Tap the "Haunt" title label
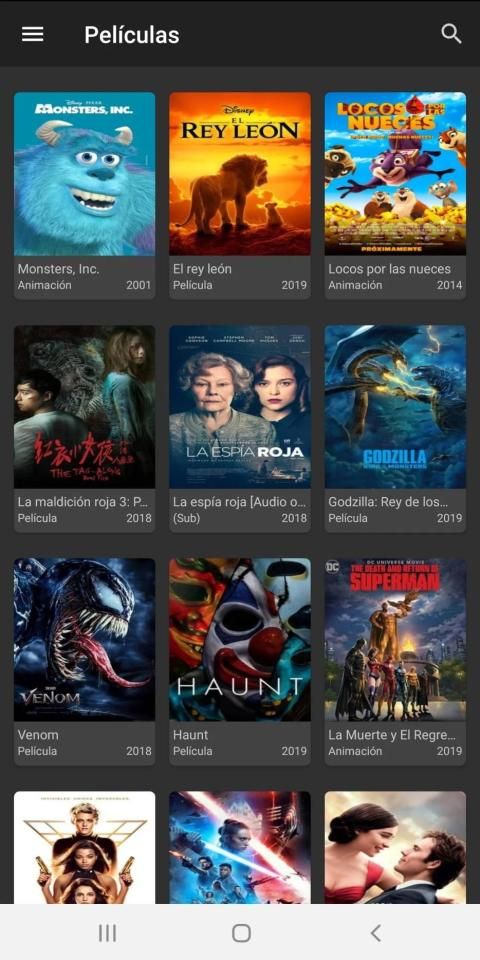 tap(190, 735)
